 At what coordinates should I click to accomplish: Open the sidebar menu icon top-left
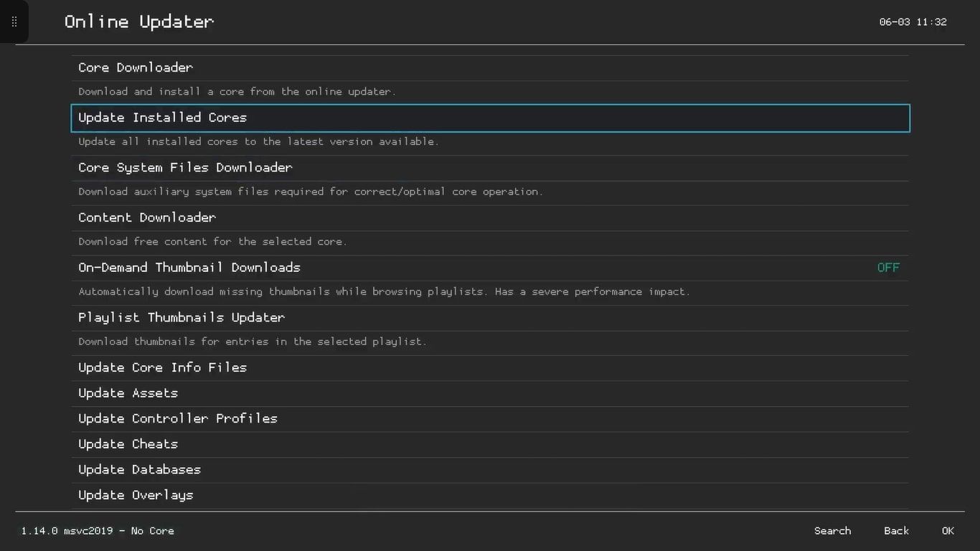[14, 21]
